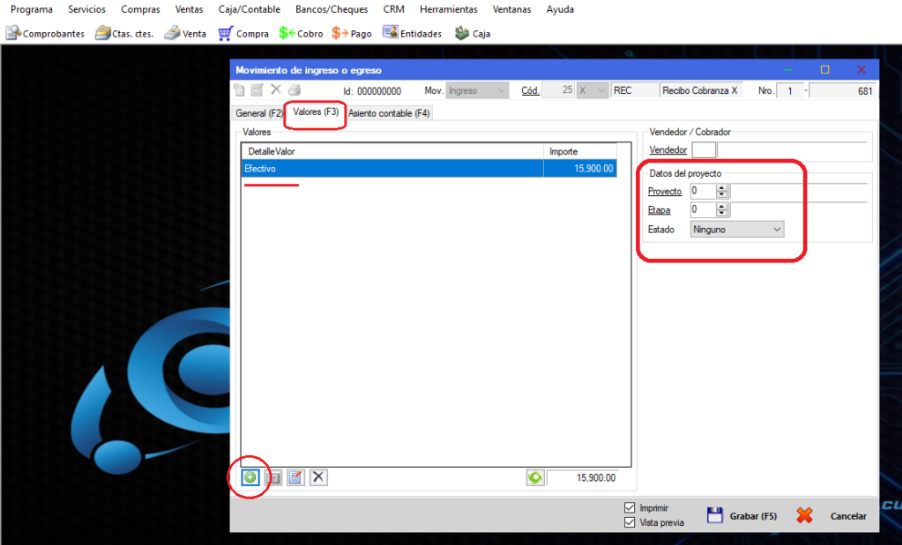Click the Importe column header
Viewport: 902px width, 545px height.
coord(580,151)
